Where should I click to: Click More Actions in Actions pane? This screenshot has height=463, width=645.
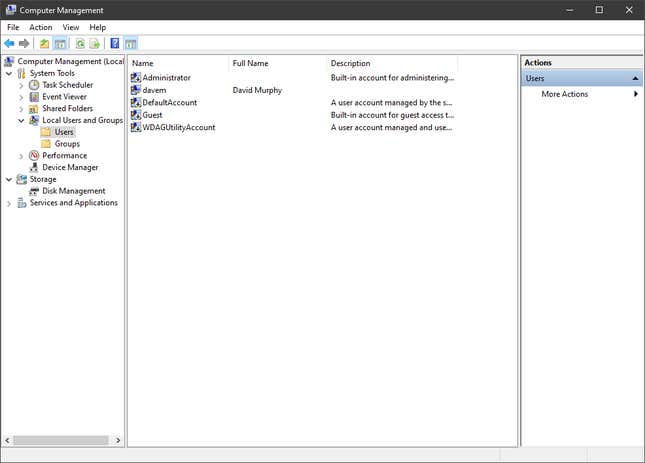pyautogui.click(x=564, y=94)
